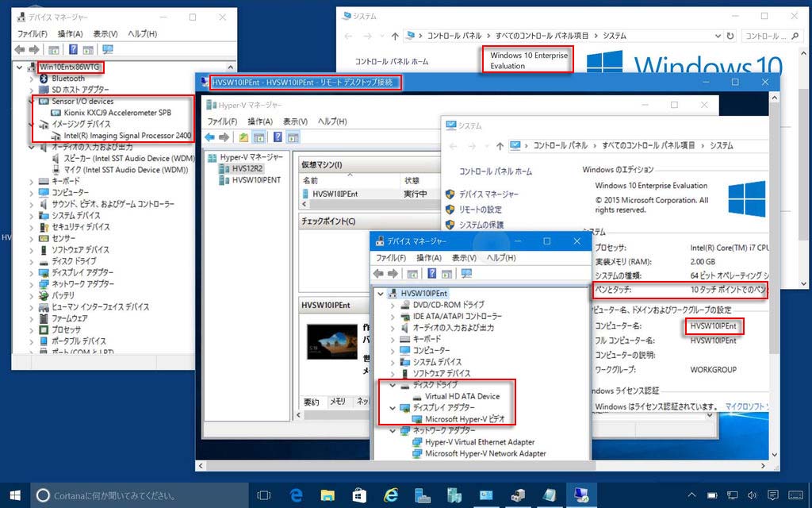Click the back arrow in Hyper-V Manager toolbar

click(211, 137)
